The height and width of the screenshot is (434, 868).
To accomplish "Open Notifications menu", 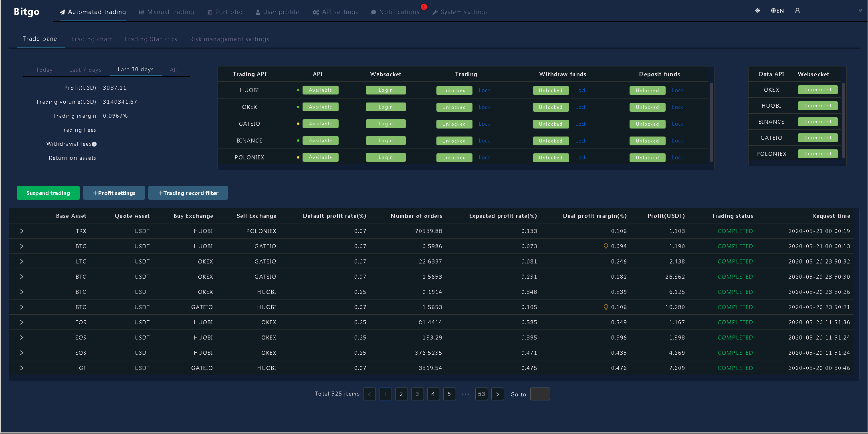I will (x=395, y=12).
